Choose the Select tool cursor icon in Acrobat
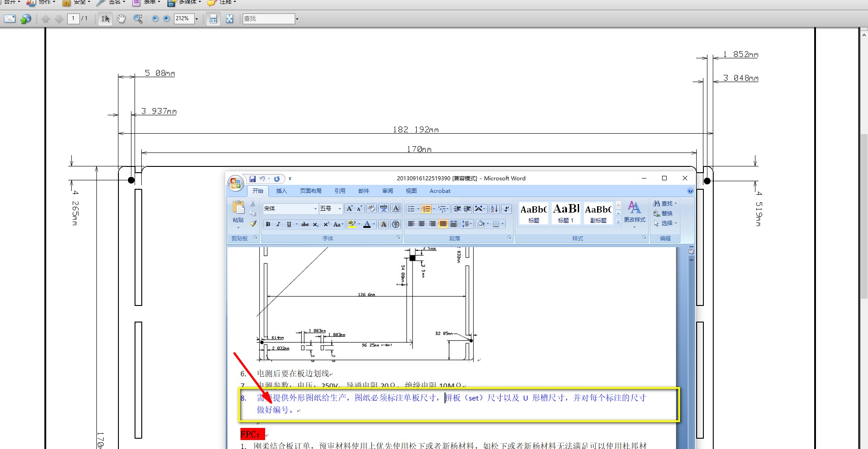Viewport: 868px width, 449px height. point(105,19)
